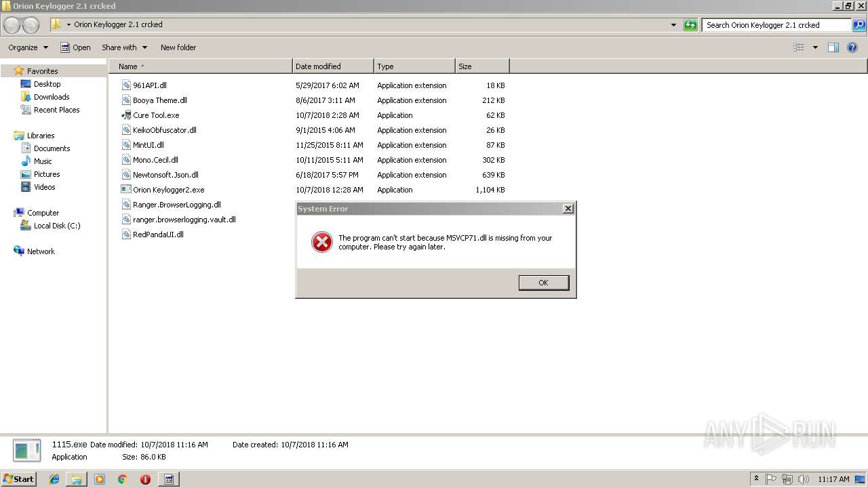Viewport: 868px width, 488px height.
Task: Select Music library in the sidebar
Action: pyautogui.click(x=43, y=161)
